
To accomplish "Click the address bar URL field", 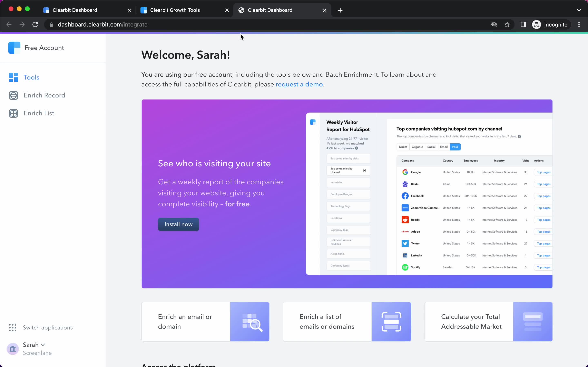I will (102, 24).
